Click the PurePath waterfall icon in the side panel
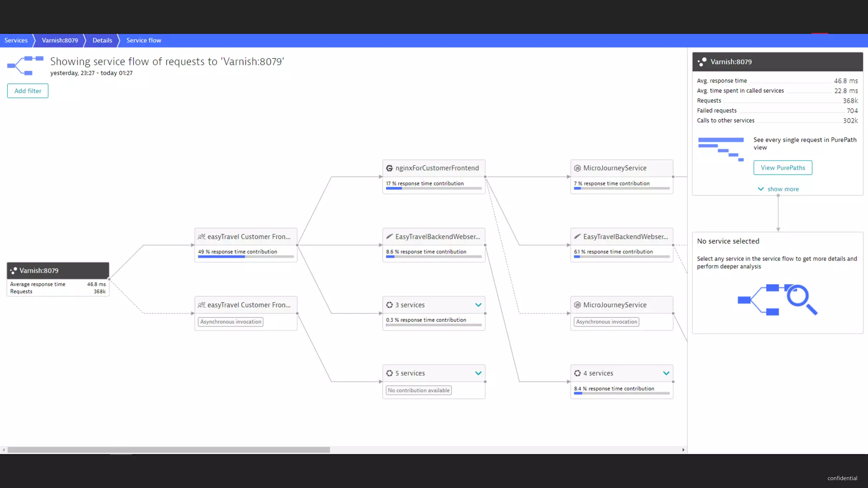 coord(721,149)
